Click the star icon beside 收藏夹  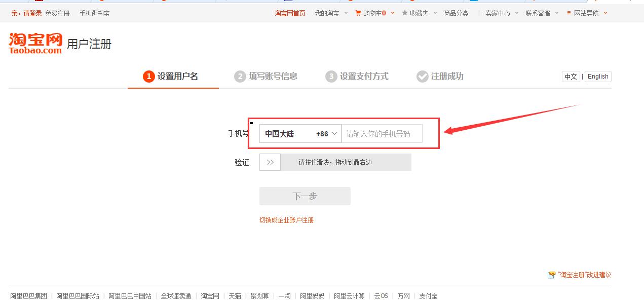click(x=405, y=13)
